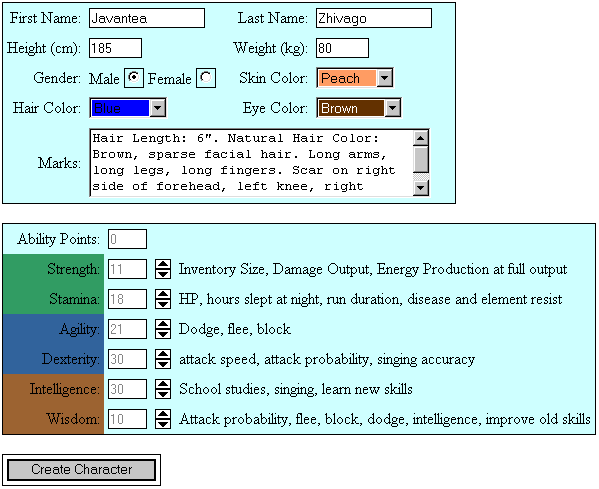Click the Wisdom label
The height and width of the screenshot is (489, 599).
click(73, 419)
